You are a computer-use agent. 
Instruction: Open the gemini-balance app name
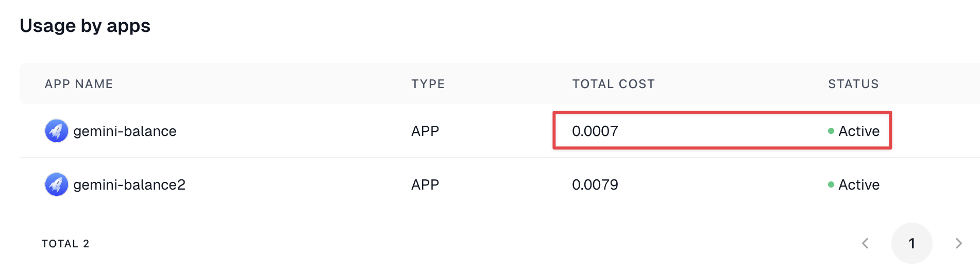pos(125,131)
